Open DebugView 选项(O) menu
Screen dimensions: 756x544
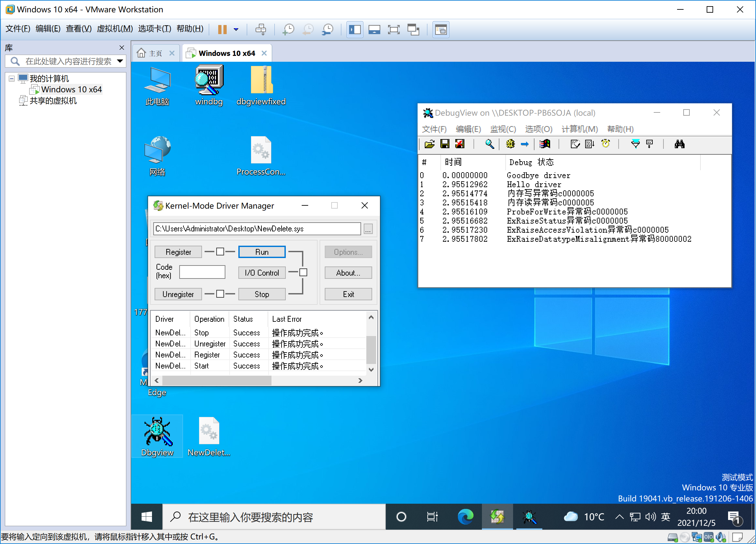pyautogui.click(x=538, y=129)
